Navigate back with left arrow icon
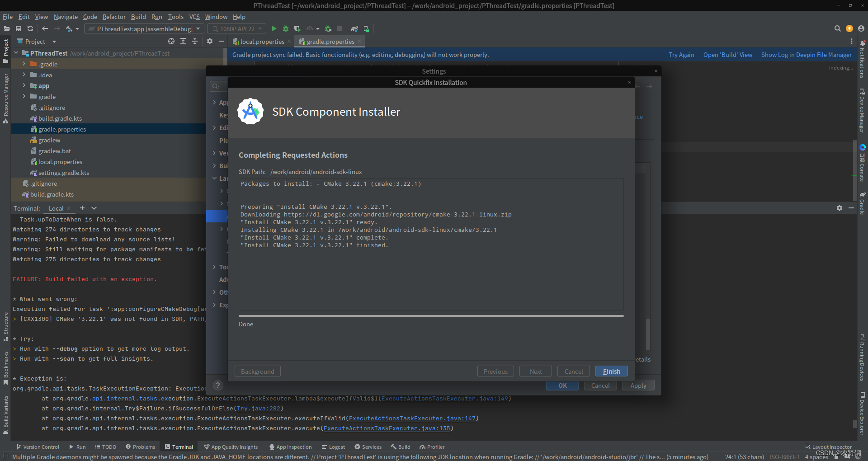 (45, 28)
